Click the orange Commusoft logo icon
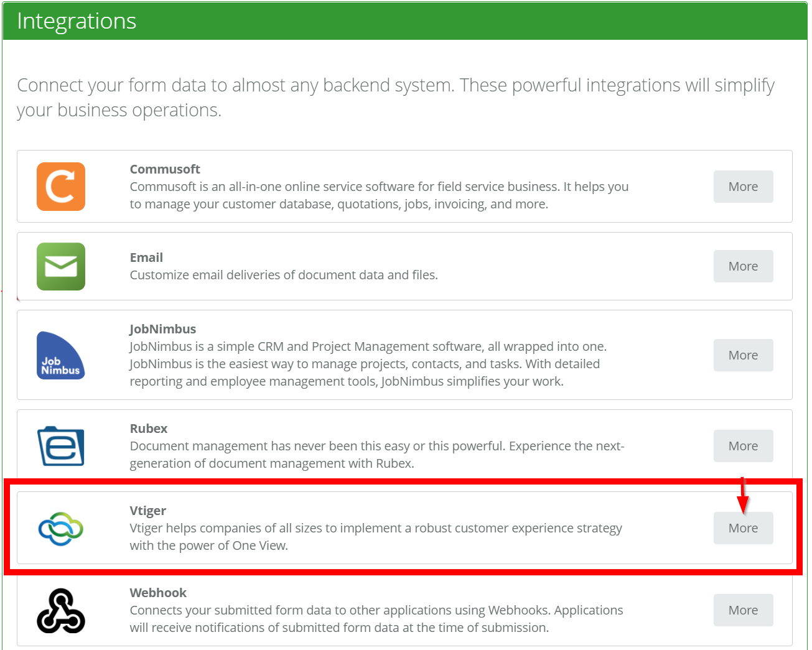812x650 pixels. pos(61,187)
